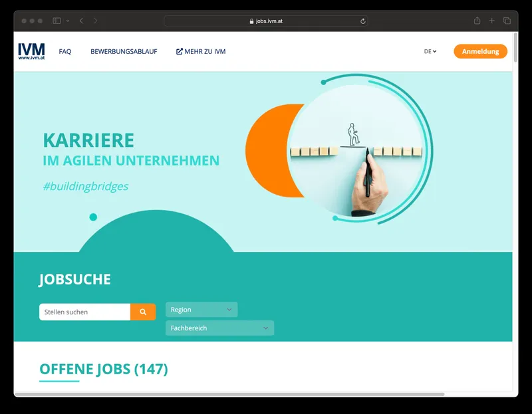Screen dimensions: 532x414
Task: Open the DE language selector
Action: coord(430,51)
